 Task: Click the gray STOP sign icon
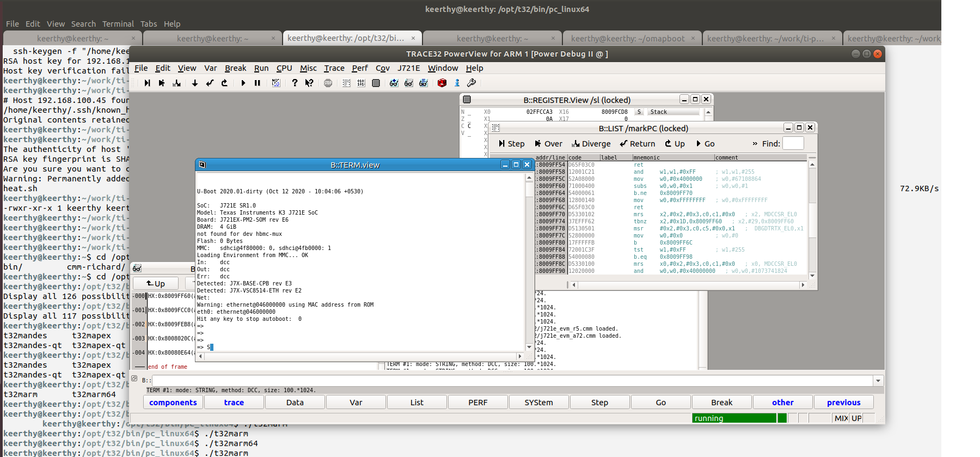[x=328, y=83]
